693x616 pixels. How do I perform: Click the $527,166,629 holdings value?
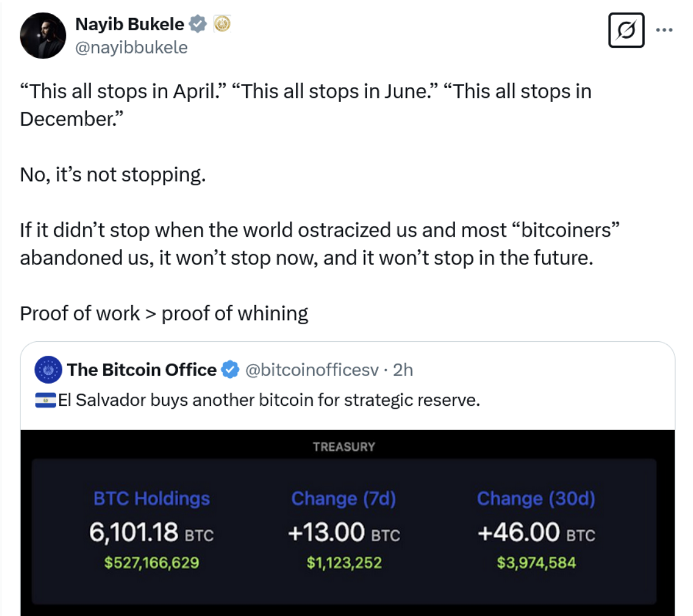(152, 563)
